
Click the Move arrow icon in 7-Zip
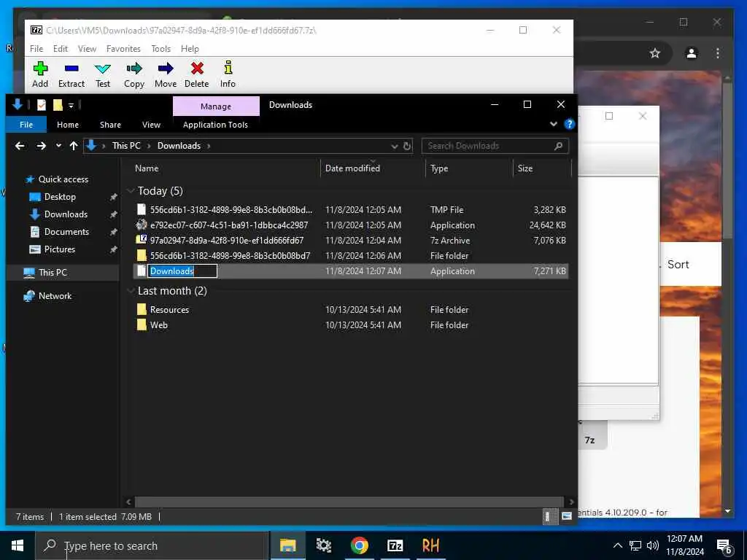click(166, 69)
